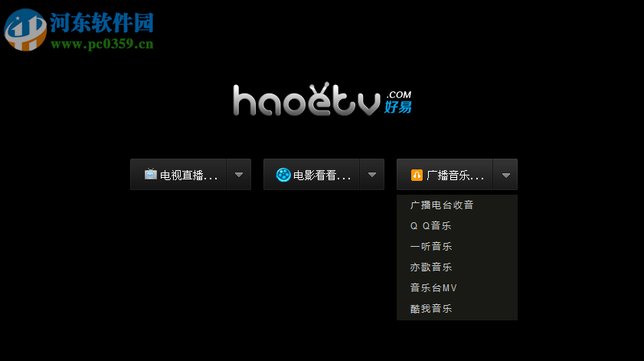
Task: Select 酷我音乐 from the dropdown
Action: [457, 308]
